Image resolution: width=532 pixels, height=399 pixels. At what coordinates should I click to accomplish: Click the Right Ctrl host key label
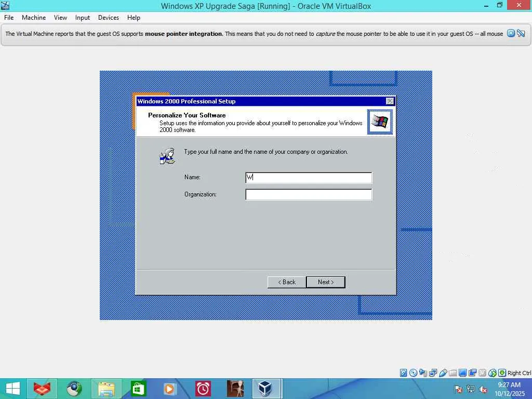click(x=520, y=373)
